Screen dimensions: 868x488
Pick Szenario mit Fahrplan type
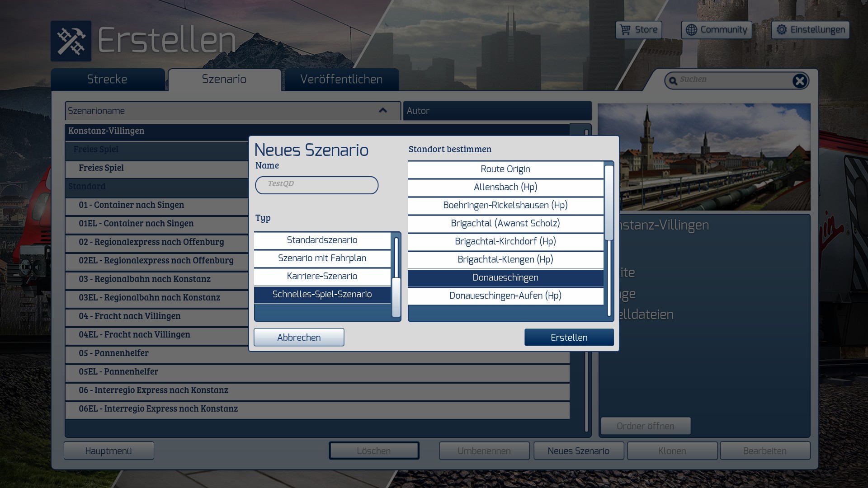tap(322, 258)
